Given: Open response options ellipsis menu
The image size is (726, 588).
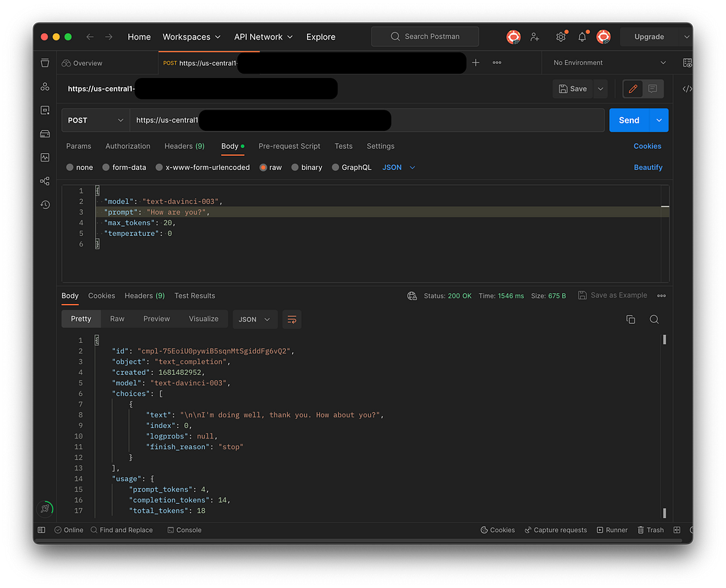Looking at the screenshot, I should 661,295.
